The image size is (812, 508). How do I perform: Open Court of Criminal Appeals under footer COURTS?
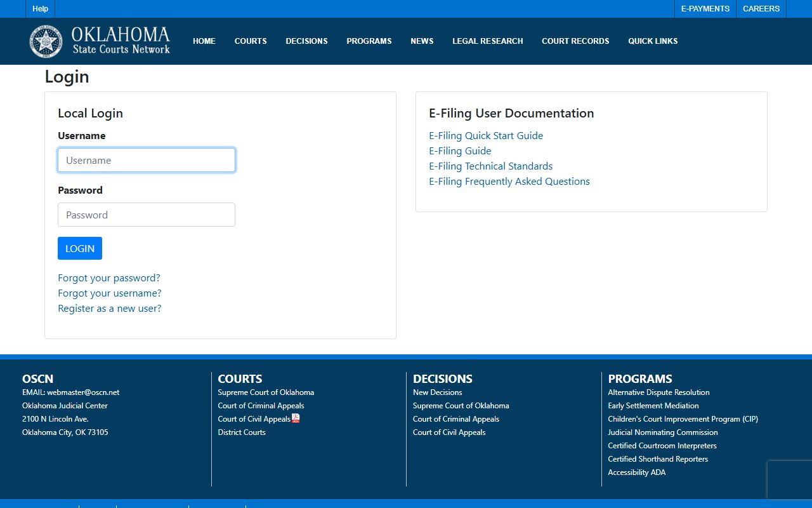coord(261,406)
